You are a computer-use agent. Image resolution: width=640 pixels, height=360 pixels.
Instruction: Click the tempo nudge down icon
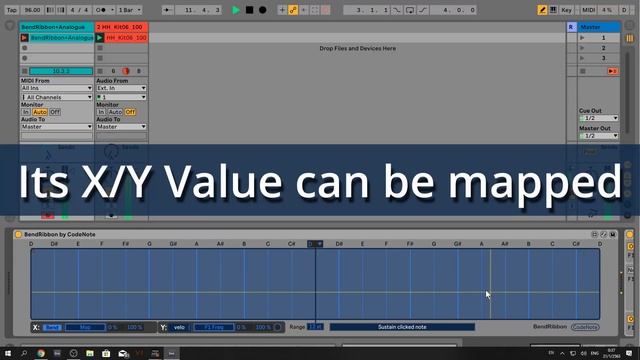pyautogui.click(x=50, y=10)
